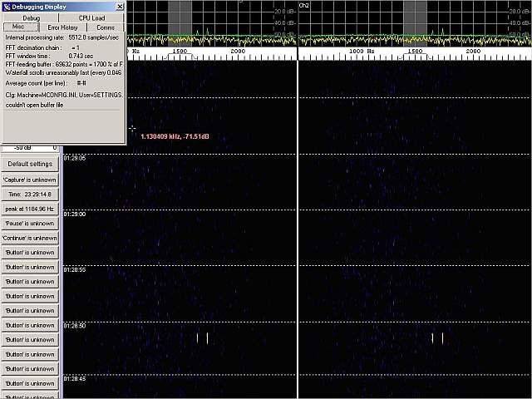Select the Misc tab
This screenshot has height=399, width=532.
click(x=19, y=27)
